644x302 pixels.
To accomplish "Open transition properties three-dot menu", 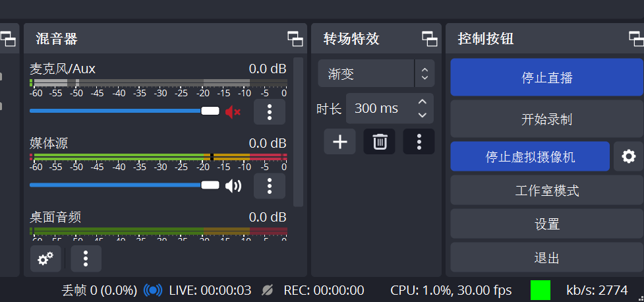I will 419,142.
